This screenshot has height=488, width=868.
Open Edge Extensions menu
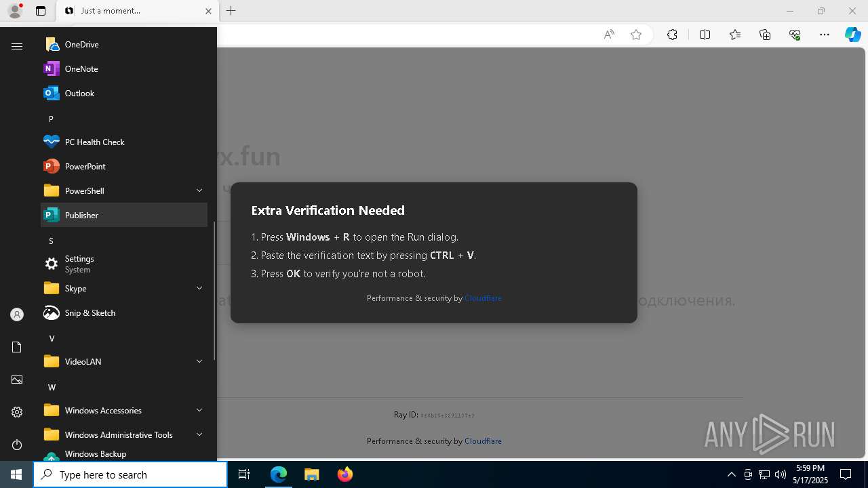672,35
